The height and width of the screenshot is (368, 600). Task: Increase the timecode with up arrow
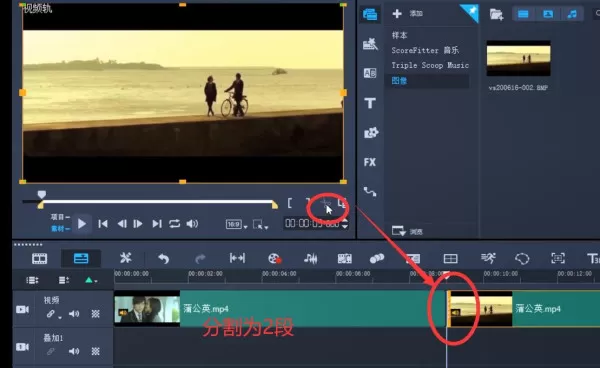tap(345, 221)
